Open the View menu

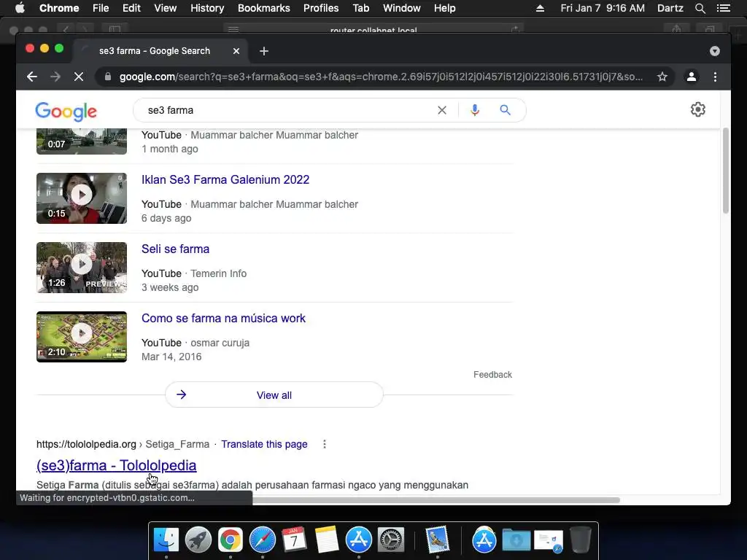click(x=166, y=8)
